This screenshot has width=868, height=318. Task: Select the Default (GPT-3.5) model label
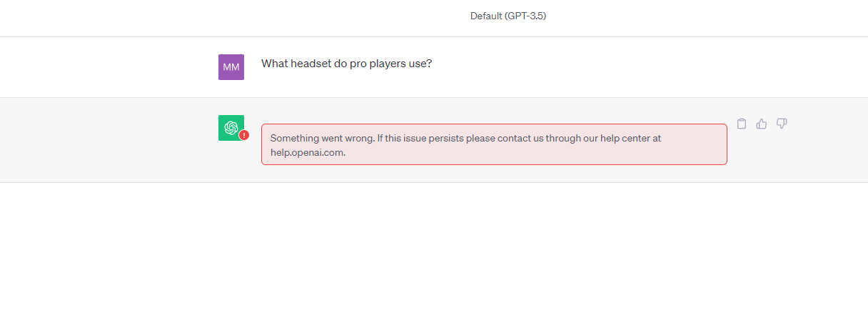pos(508,16)
